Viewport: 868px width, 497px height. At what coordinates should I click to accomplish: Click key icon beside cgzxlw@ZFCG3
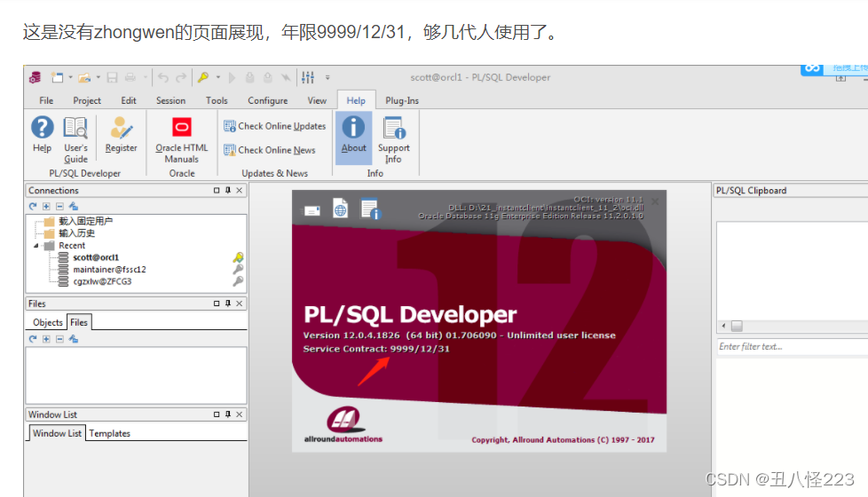(238, 281)
